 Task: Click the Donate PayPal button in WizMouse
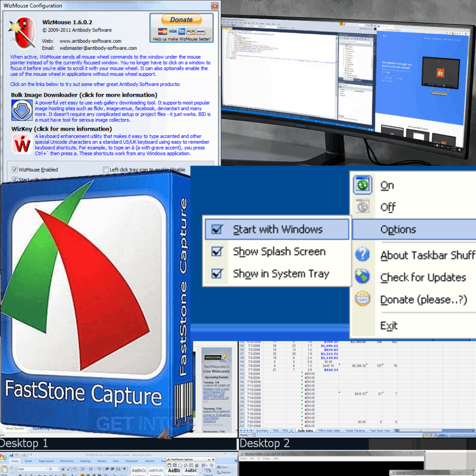pos(181,20)
